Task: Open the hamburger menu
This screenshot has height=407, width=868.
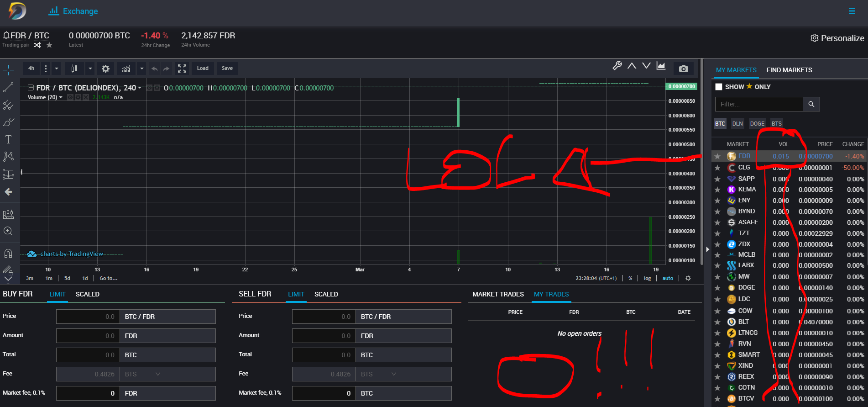Action: [x=852, y=11]
